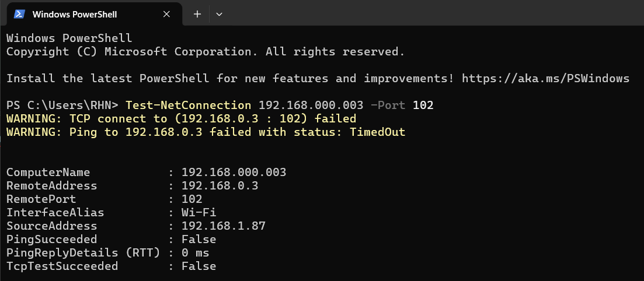This screenshot has width=644, height=281.
Task: Click the -Port parameter in the command
Action: 388,106
